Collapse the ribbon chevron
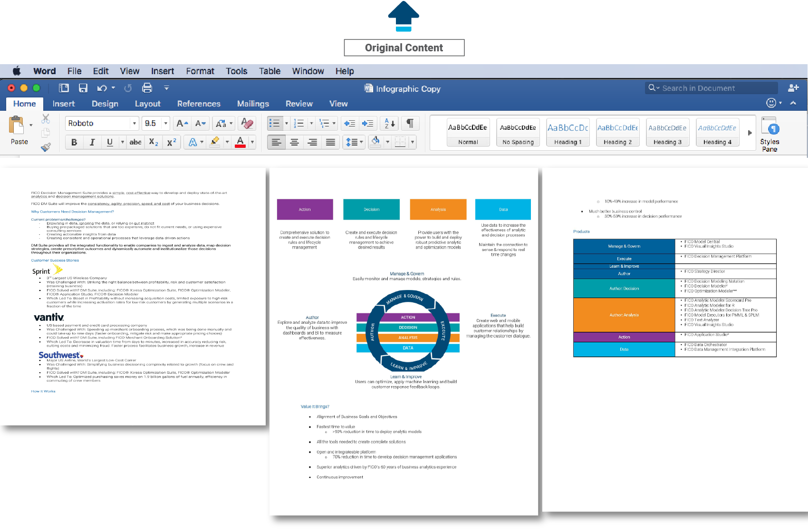This screenshot has width=808, height=532. pyautogui.click(x=793, y=103)
